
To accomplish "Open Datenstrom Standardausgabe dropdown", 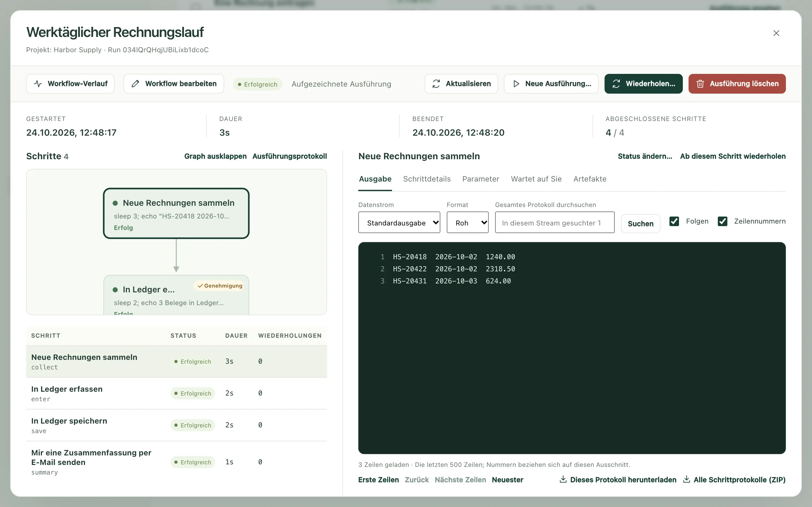I will point(399,222).
